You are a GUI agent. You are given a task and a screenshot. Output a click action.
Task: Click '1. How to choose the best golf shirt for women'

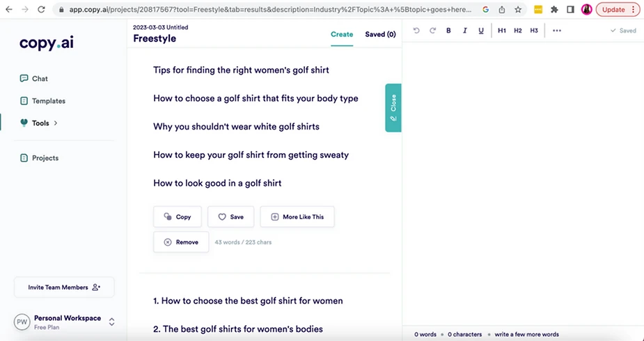click(248, 301)
